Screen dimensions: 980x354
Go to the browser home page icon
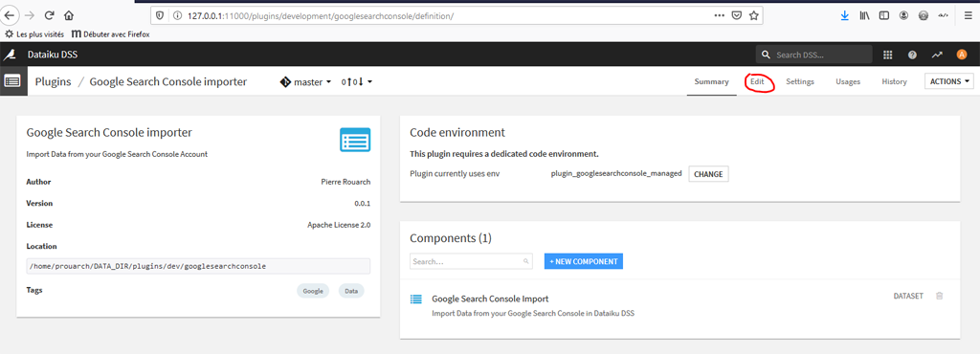pos(69,15)
